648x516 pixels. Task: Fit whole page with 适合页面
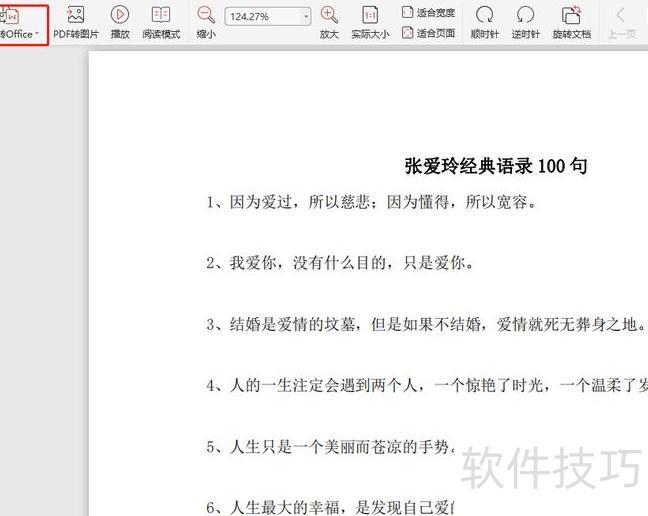click(429, 33)
